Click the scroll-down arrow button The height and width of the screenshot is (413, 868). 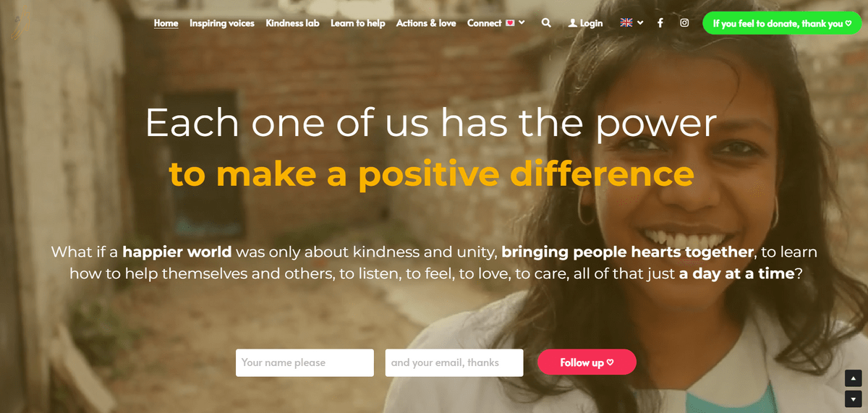pyautogui.click(x=853, y=398)
